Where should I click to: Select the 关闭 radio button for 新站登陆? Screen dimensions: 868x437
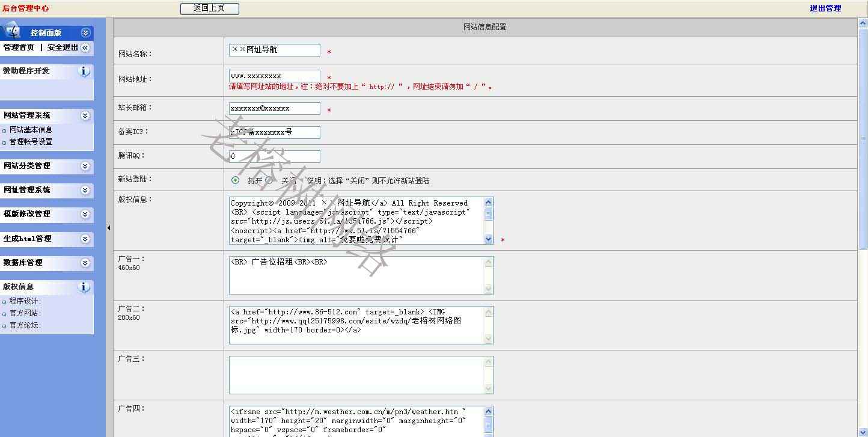tap(269, 180)
